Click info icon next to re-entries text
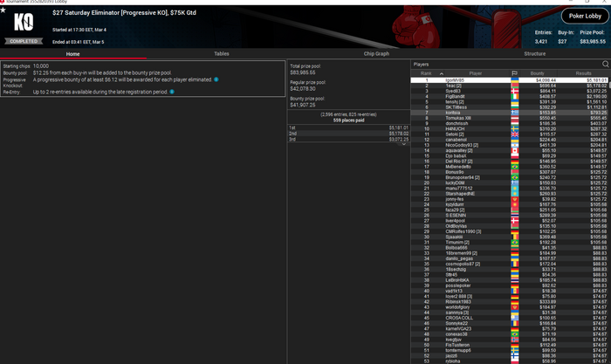 172,92
